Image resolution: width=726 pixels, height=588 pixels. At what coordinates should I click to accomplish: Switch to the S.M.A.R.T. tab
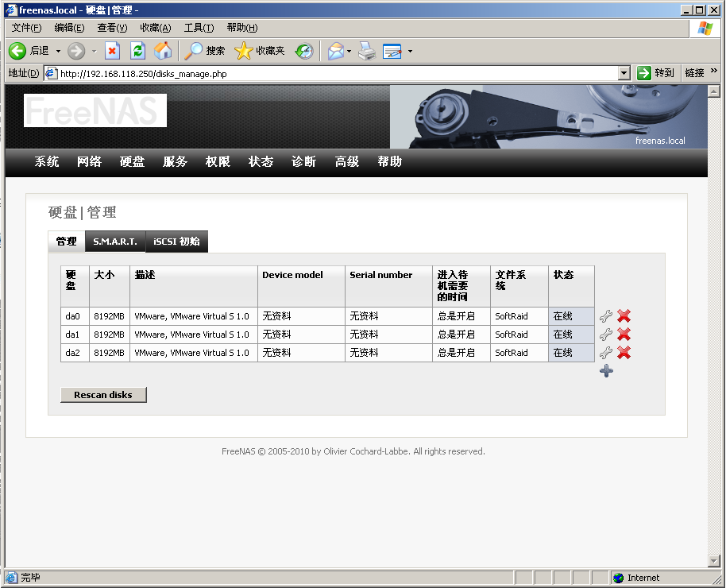115,242
